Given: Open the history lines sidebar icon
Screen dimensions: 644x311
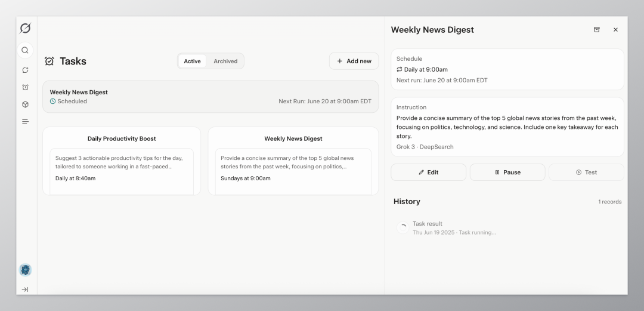Looking at the screenshot, I should coord(25,122).
